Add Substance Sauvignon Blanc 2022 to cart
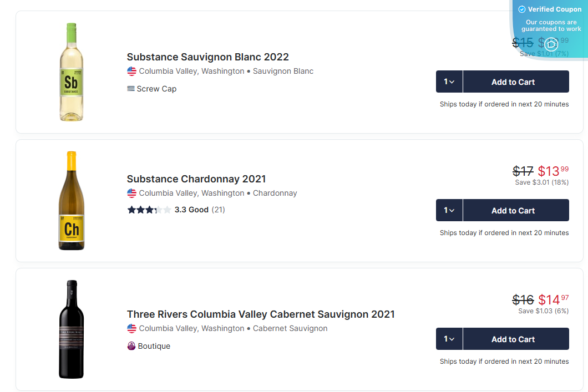The height and width of the screenshot is (392, 588). [x=513, y=82]
